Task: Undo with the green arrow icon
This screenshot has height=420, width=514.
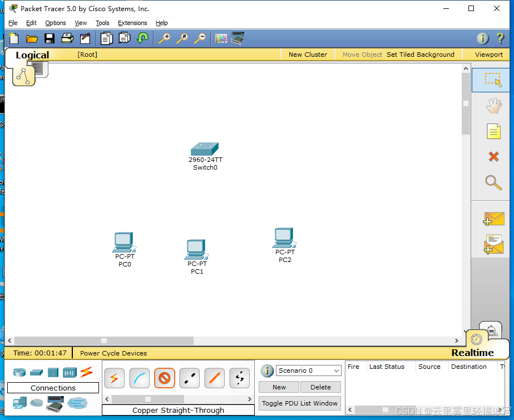Action: coord(142,38)
